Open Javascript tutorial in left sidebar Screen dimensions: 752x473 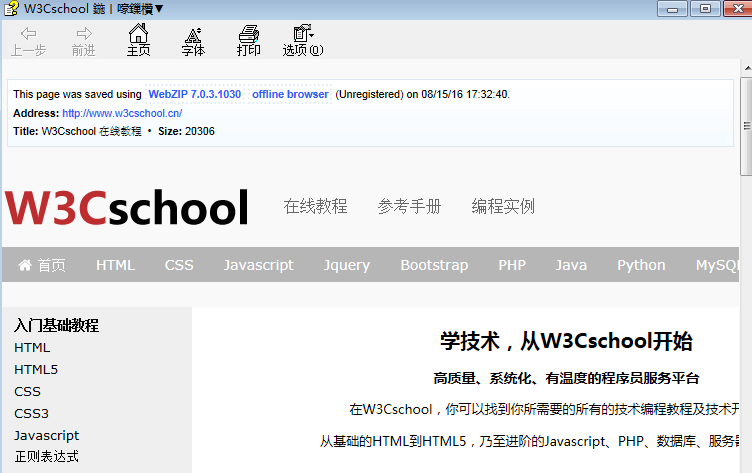click(47, 436)
